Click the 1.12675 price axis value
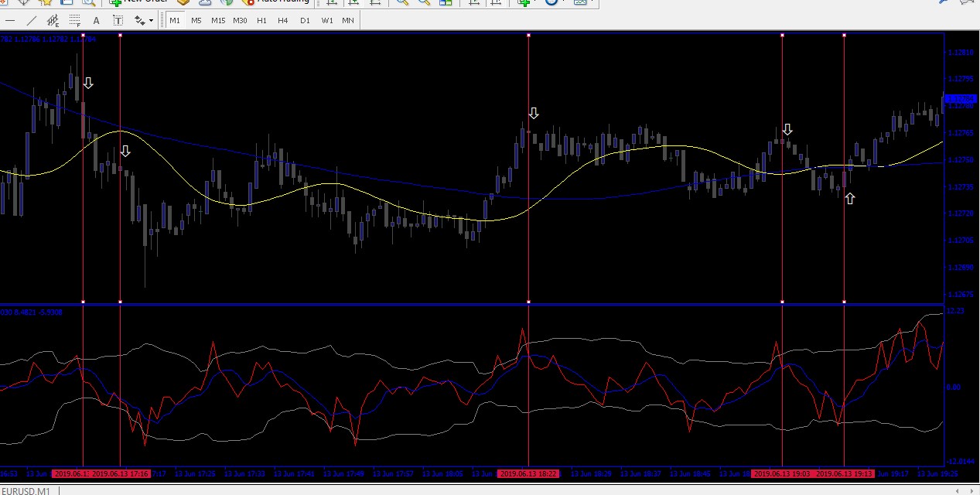This screenshot has height=495, width=980. tap(961, 295)
